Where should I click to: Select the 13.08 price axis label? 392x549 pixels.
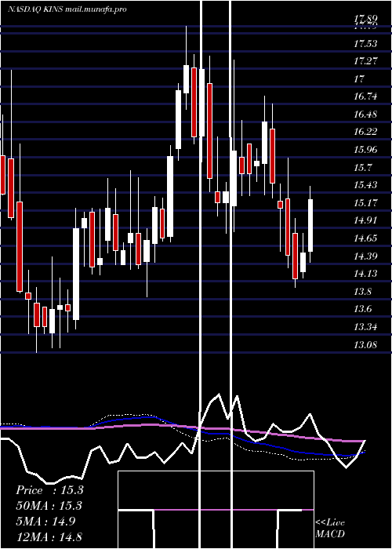click(x=366, y=345)
